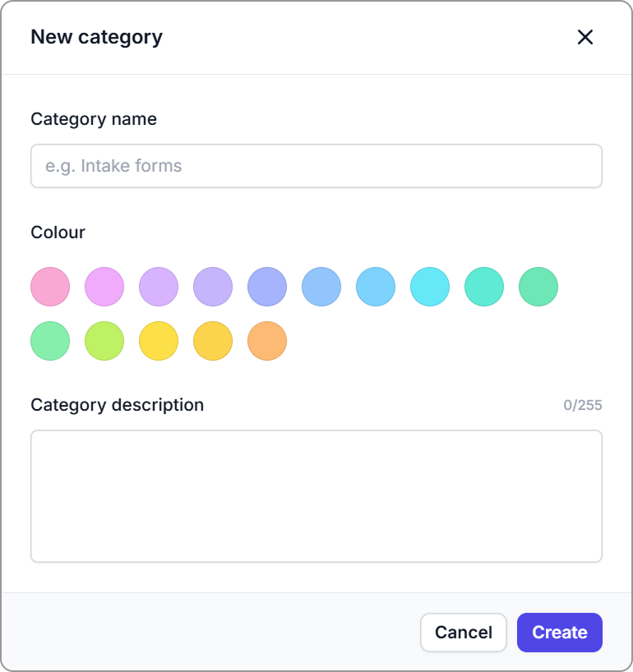Screen dimensions: 633x672
Task: Click the Category description text area
Action: (x=316, y=495)
